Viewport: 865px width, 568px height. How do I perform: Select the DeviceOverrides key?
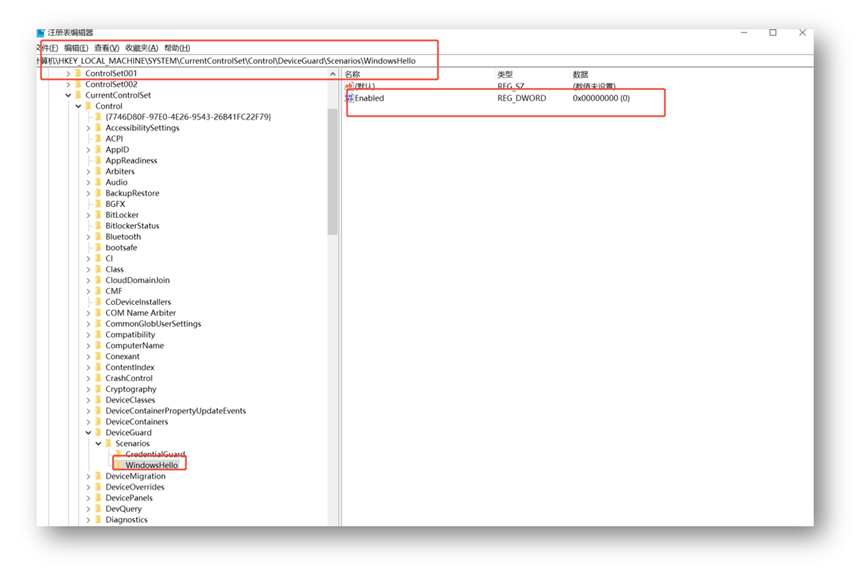(135, 487)
